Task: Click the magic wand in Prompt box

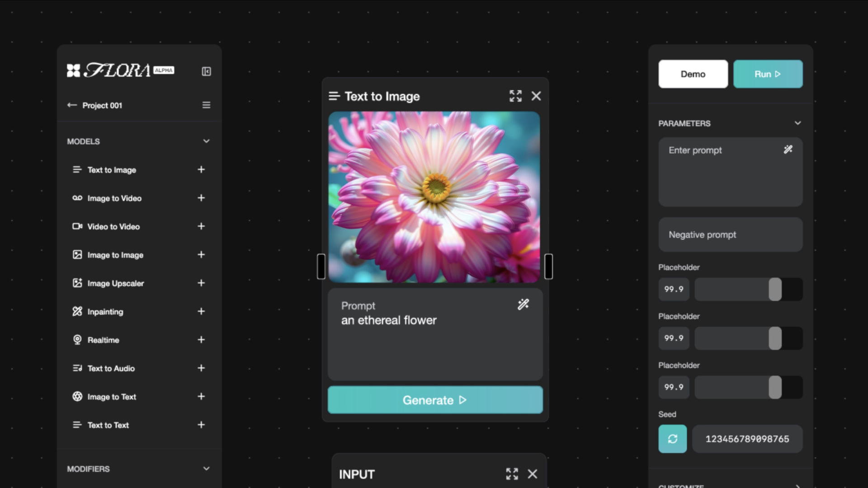Action: pos(523,305)
